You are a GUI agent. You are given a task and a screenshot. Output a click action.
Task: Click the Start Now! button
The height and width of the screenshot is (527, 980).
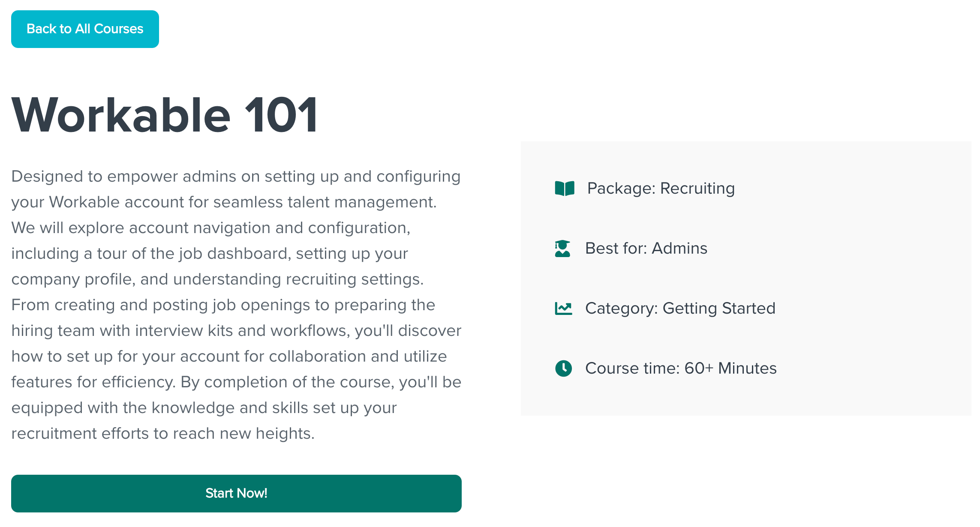coord(236,494)
